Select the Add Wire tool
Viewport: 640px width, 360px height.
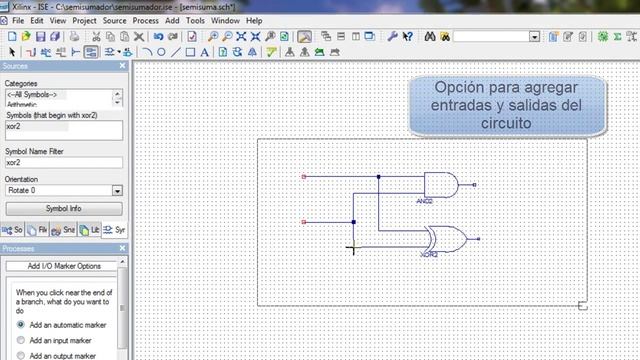point(31,52)
